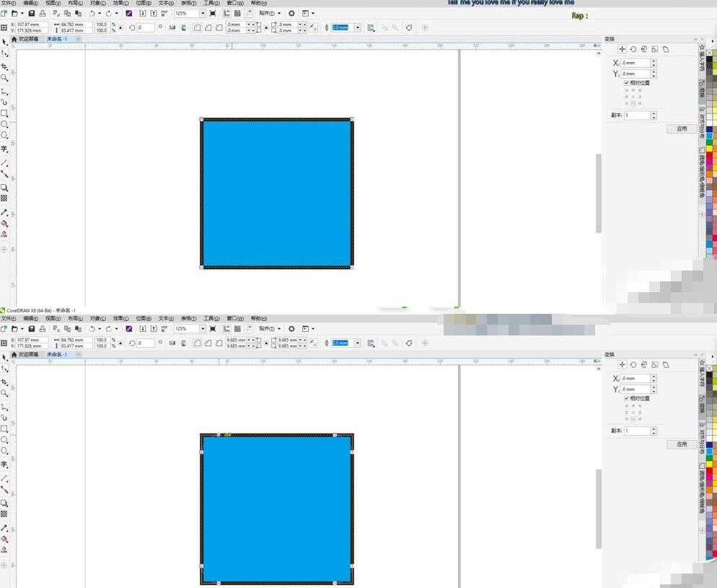Viewport: 717px width, 588px height.
Task: Click Save icon in lower CorelDRAW window
Action: (32, 329)
